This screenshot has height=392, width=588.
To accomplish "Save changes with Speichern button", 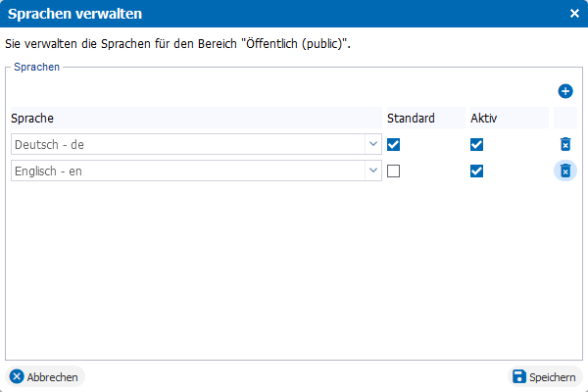I will [545, 376].
